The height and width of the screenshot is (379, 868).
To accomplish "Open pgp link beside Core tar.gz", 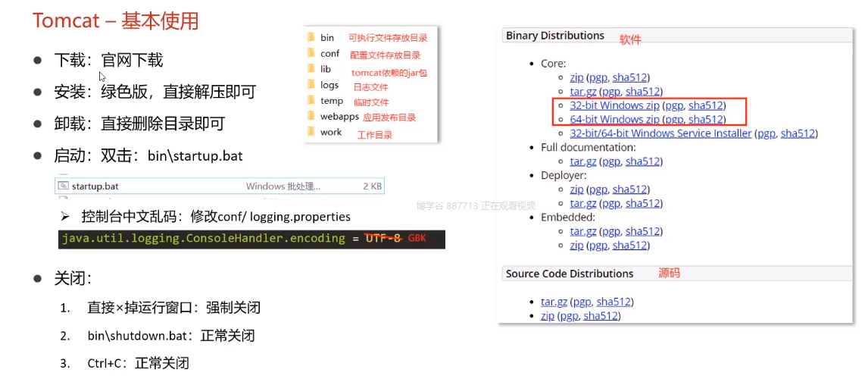I will (x=611, y=92).
